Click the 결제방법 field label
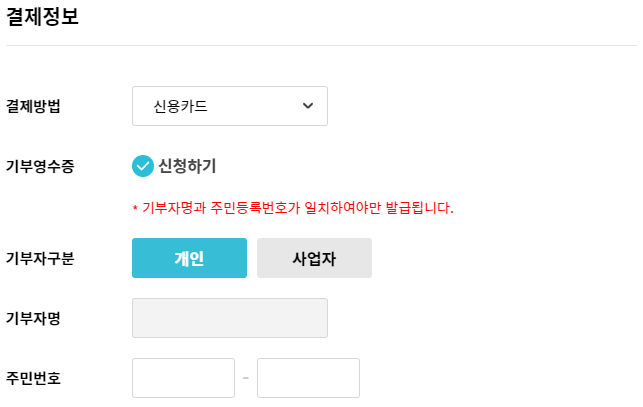 [33, 106]
